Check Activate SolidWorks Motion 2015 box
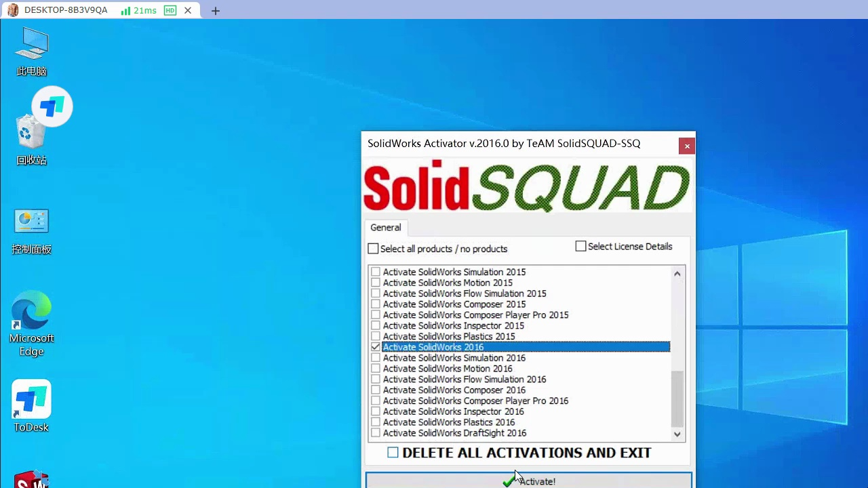Screen dimensions: 868x488 point(376,283)
